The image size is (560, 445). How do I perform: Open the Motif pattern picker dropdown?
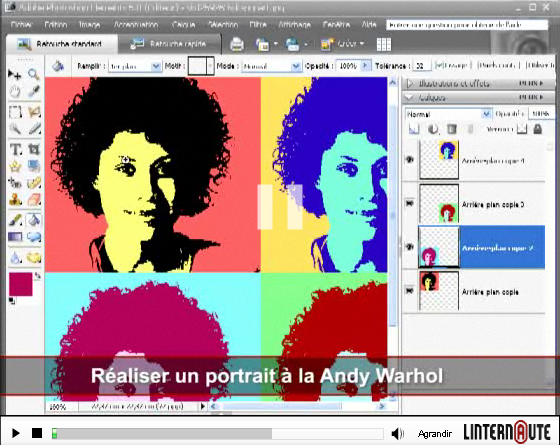click(210, 66)
